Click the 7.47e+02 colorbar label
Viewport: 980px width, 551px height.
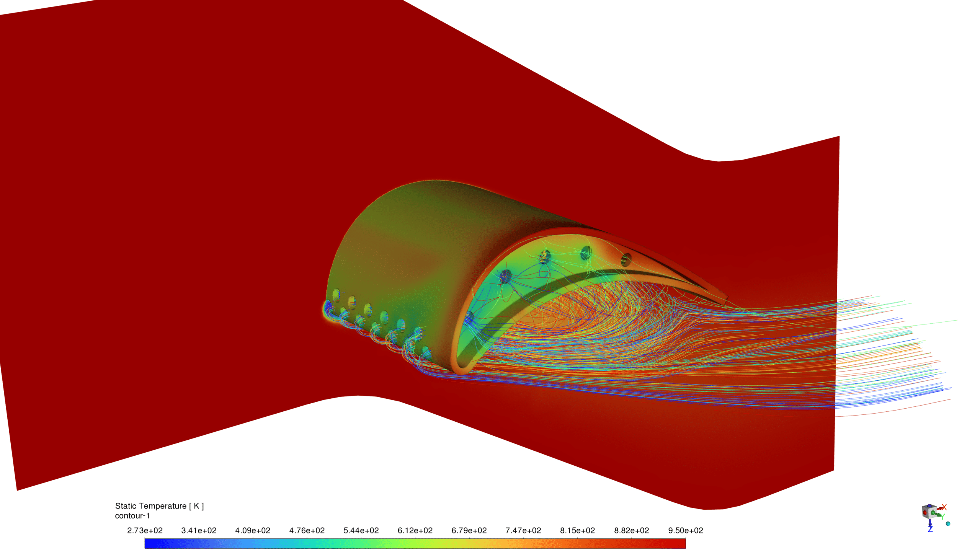[x=523, y=530]
